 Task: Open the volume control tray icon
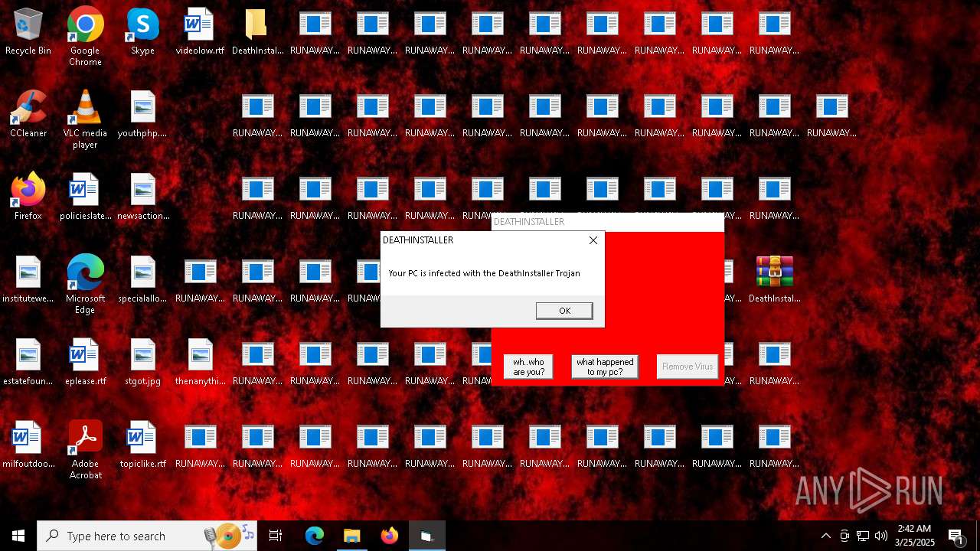coord(881,536)
